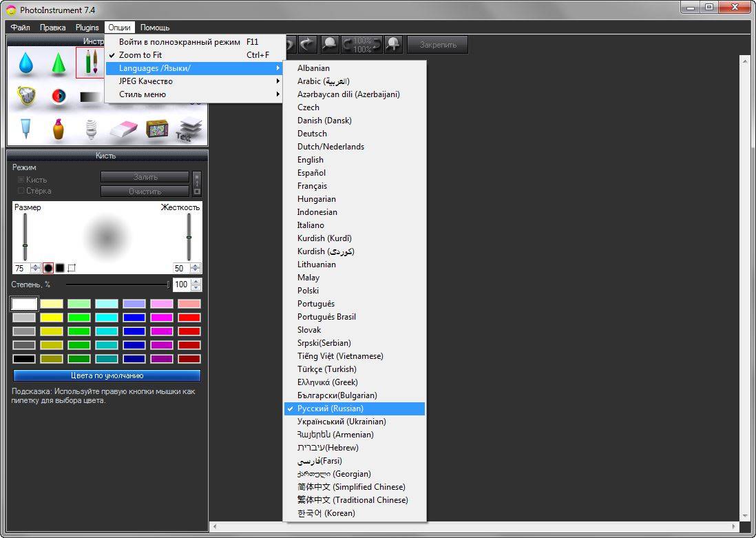The image size is (756, 538).
Task: Decrease Степень percent with down arrow
Action: [x=196, y=287]
